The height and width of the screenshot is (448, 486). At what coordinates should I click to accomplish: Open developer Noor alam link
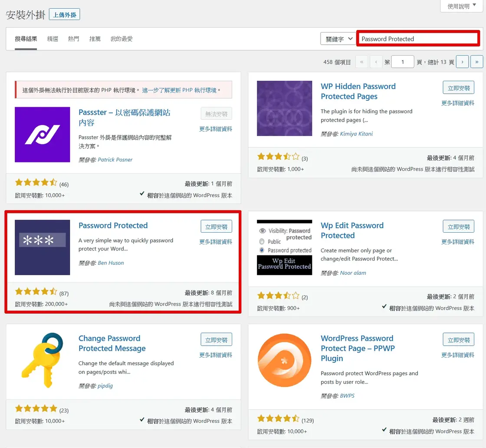pyautogui.click(x=353, y=273)
